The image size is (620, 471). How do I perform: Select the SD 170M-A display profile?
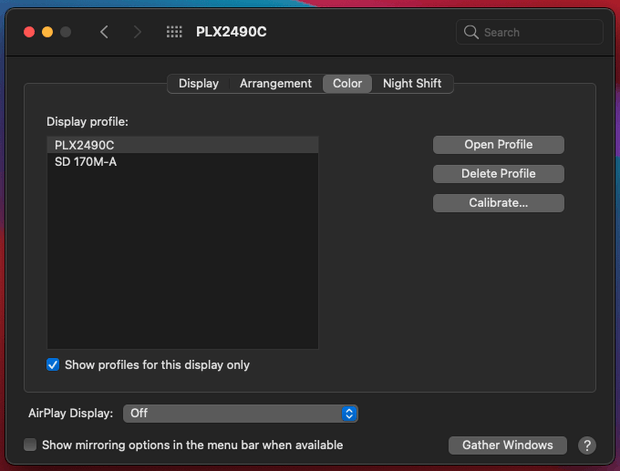point(183,162)
